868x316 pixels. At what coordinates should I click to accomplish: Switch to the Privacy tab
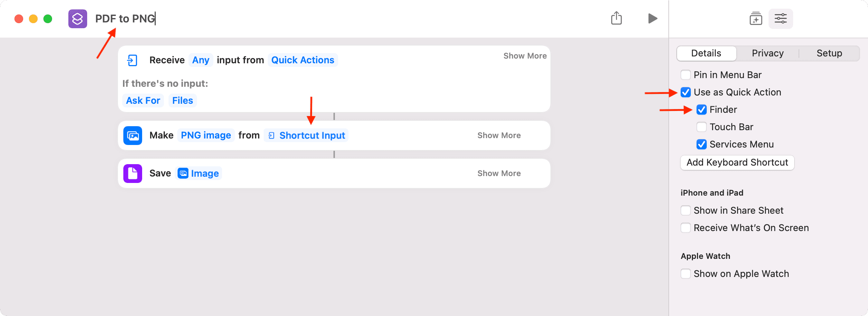(768, 54)
